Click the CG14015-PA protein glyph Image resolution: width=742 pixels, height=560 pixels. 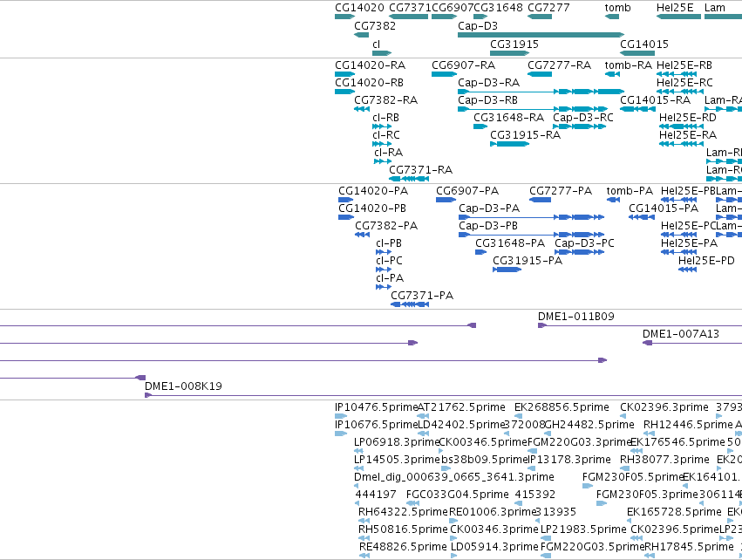coord(641,217)
